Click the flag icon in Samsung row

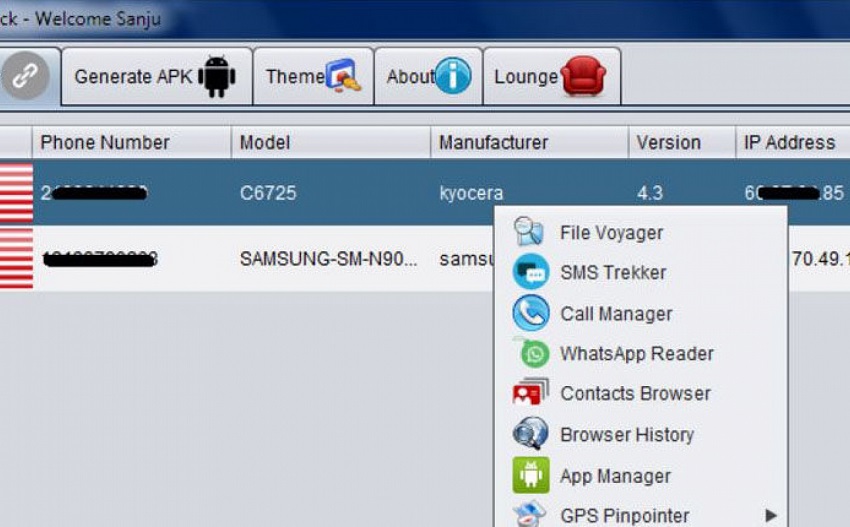[16, 259]
